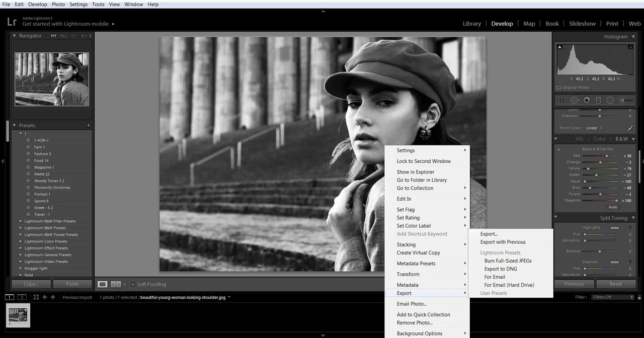Open grid view from filmstrip bar
This screenshot has width=644, height=338.
[x=36, y=297]
